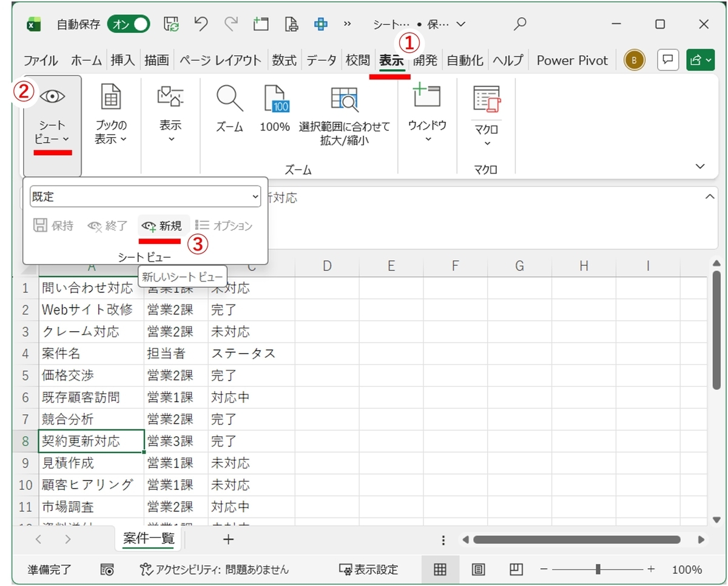
Task: Click the ステータス cell
Action: 251,354
